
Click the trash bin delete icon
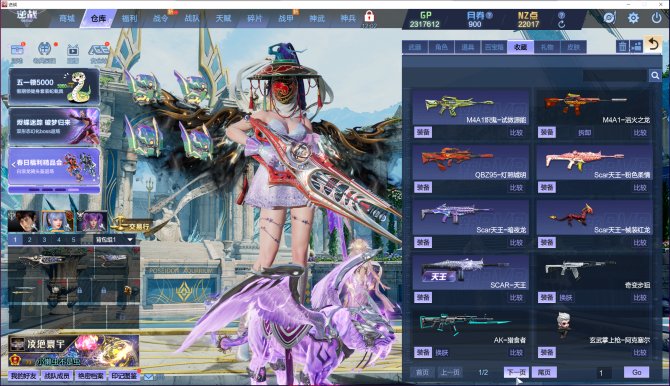(622, 47)
